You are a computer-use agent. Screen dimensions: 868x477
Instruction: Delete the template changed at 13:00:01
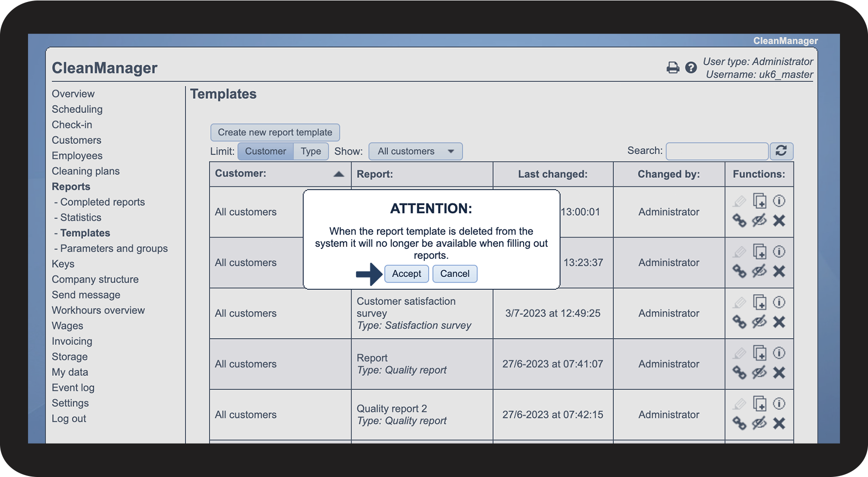pos(779,221)
